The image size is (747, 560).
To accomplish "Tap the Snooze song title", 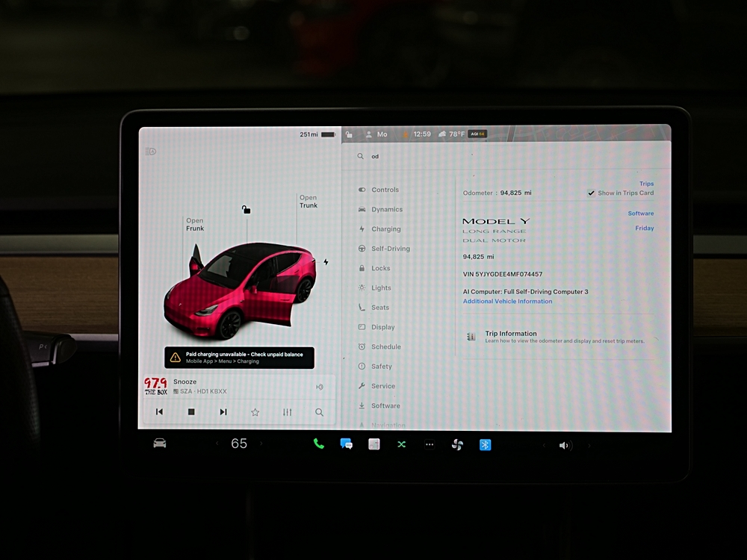I will click(x=185, y=382).
